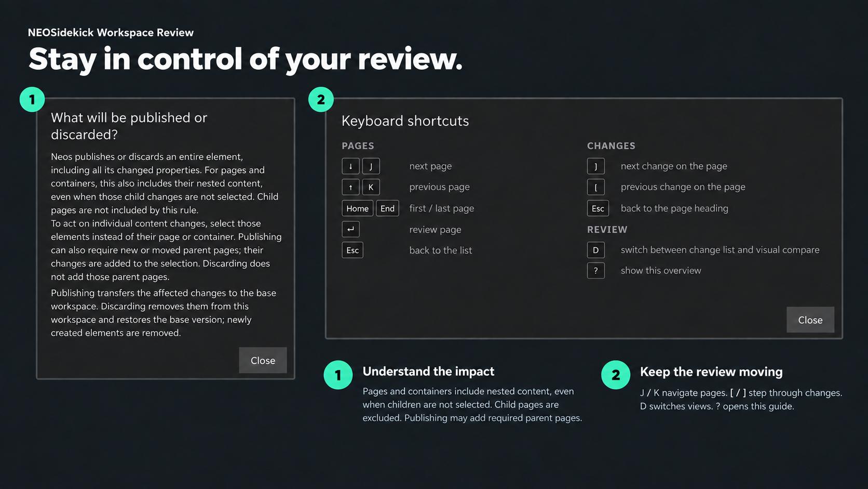Click the 'Understand the impact' heading
The height and width of the screenshot is (489, 868).
[x=428, y=372]
